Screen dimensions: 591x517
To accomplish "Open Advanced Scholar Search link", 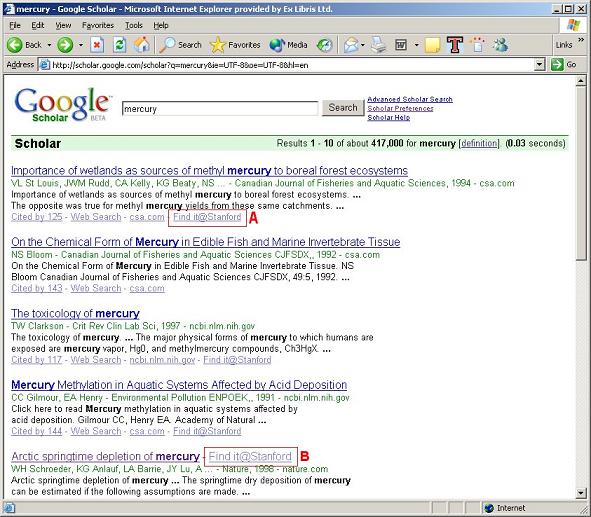I will pyautogui.click(x=410, y=99).
